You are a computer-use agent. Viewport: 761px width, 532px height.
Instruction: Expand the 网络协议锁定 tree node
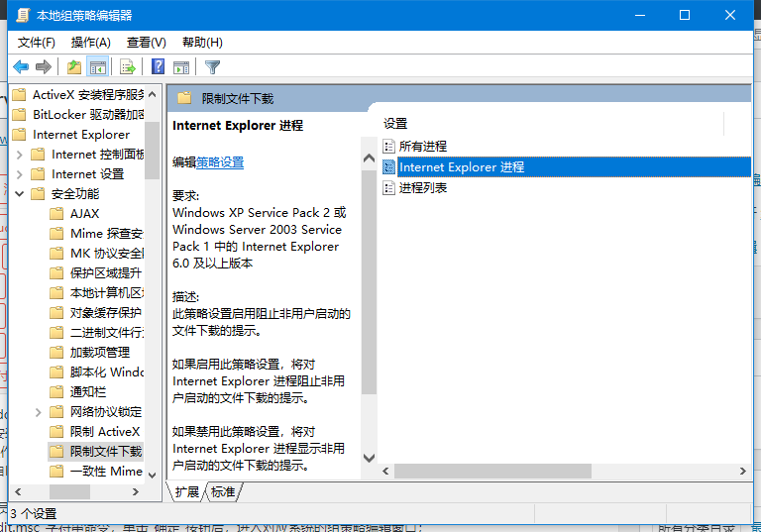click(39, 412)
